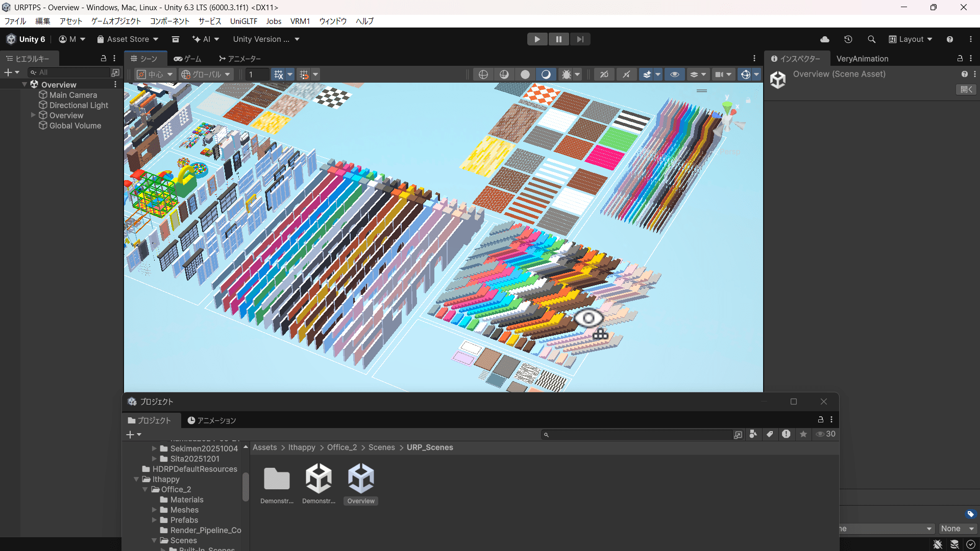980x551 pixels.
Task: Select the Overview scene asset thumbnail
Action: pos(361,483)
